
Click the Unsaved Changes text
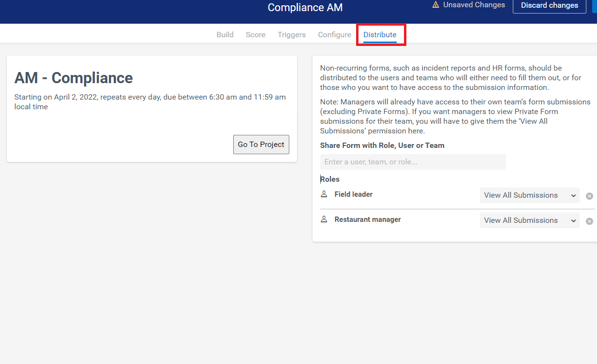[474, 5]
